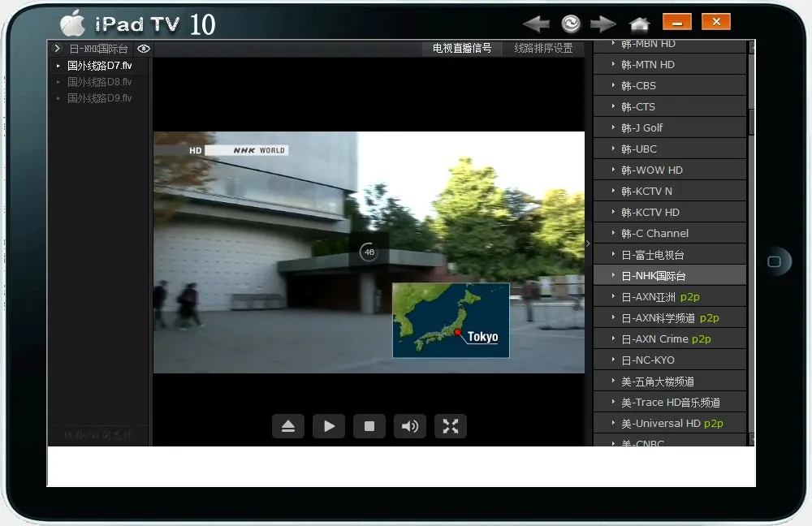The image size is (812, 526).
Task: Mute audio using the speaker icon
Action: [x=410, y=425]
